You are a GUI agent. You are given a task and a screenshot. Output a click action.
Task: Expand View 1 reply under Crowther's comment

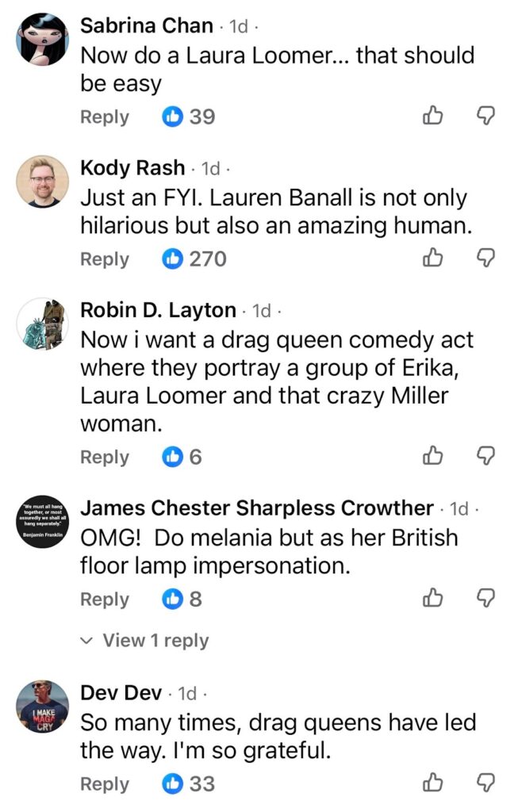click(x=145, y=640)
